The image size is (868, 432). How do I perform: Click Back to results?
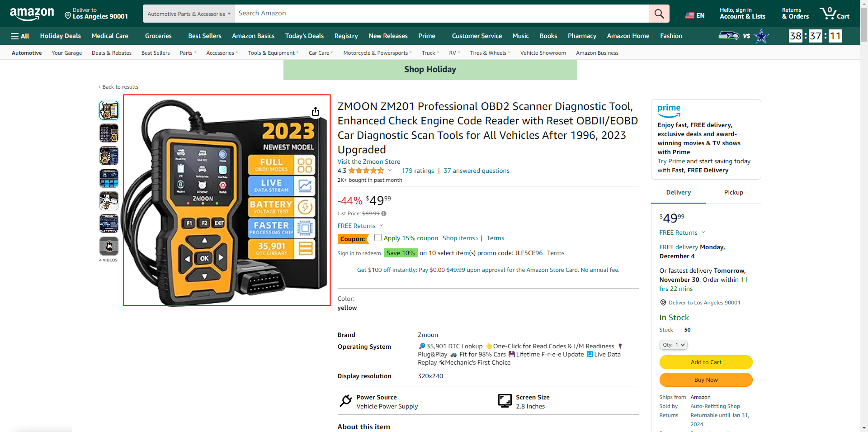pos(118,87)
